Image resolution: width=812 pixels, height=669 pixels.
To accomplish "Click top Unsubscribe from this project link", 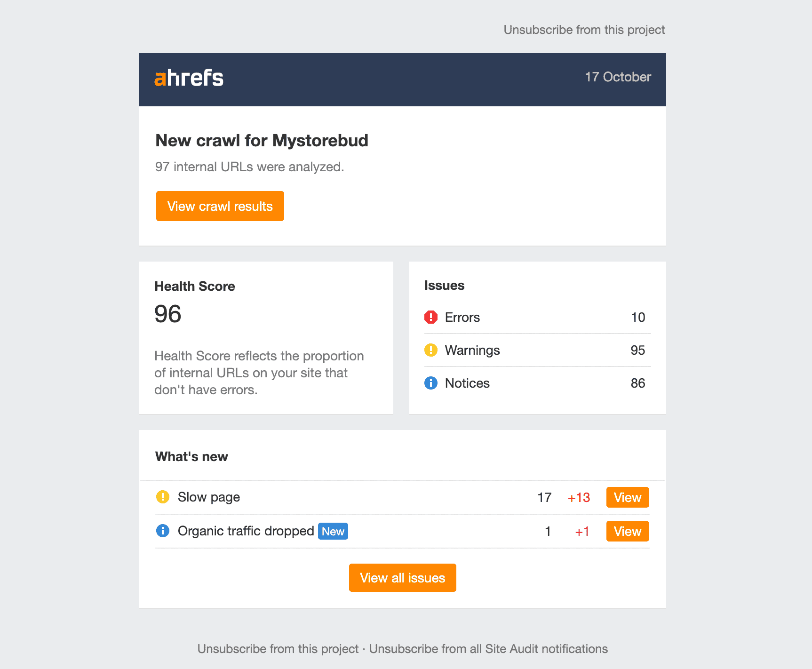I will [584, 30].
